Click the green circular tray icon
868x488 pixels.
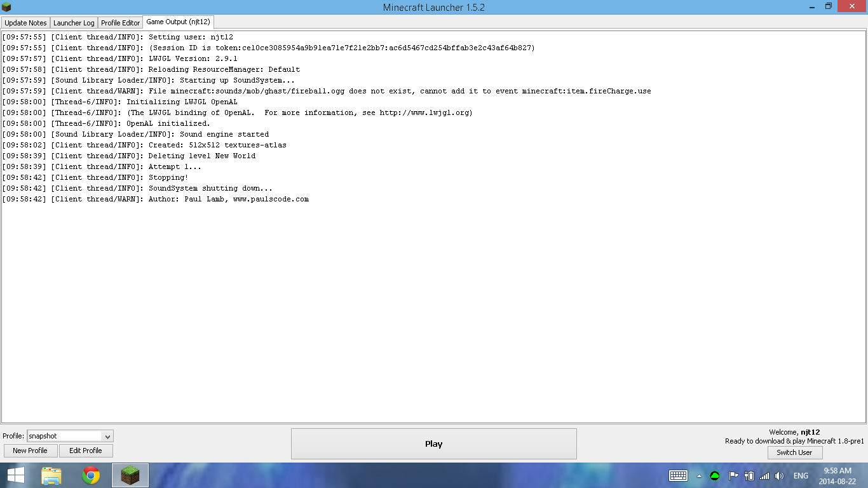tap(715, 475)
